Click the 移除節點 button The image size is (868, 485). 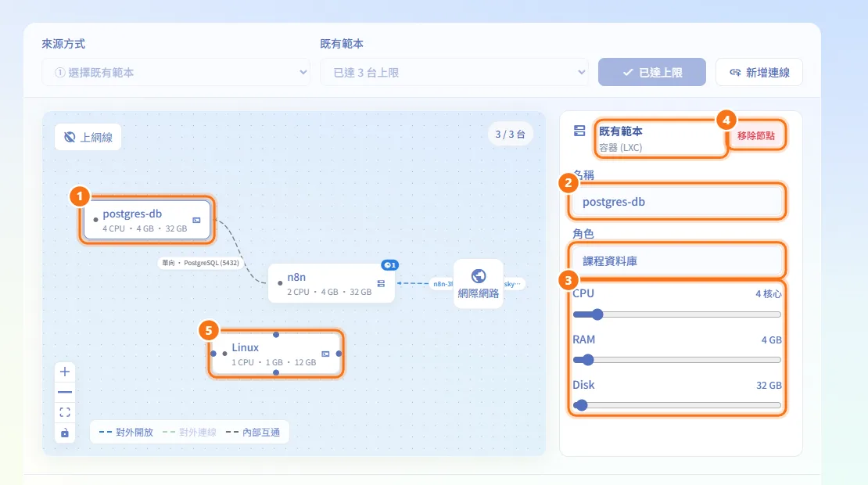(756, 135)
